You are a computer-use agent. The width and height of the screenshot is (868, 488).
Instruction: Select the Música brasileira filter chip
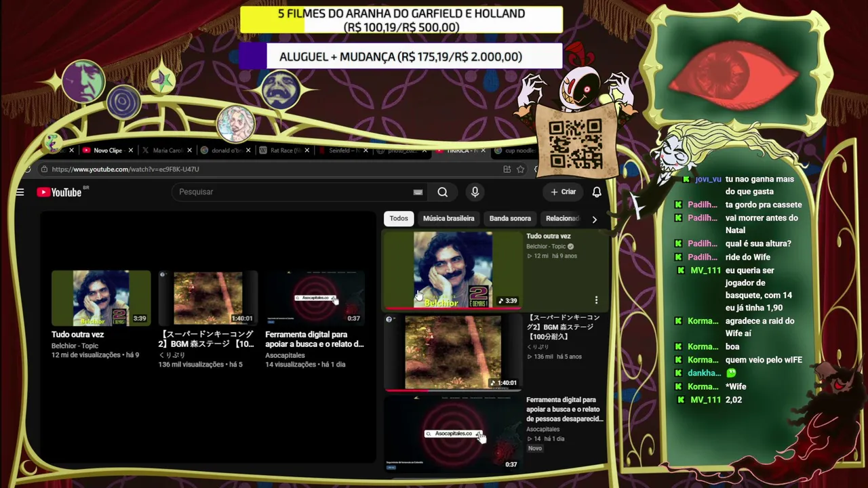coord(448,218)
